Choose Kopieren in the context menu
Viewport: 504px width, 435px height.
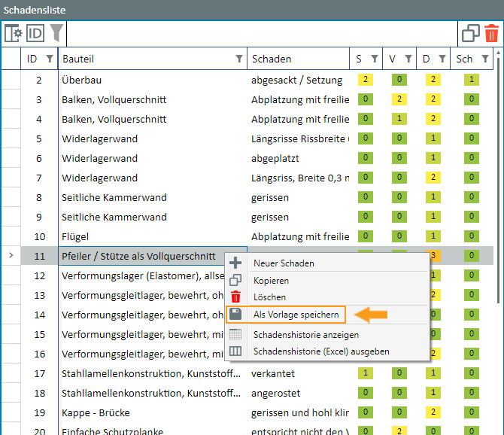(x=271, y=280)
